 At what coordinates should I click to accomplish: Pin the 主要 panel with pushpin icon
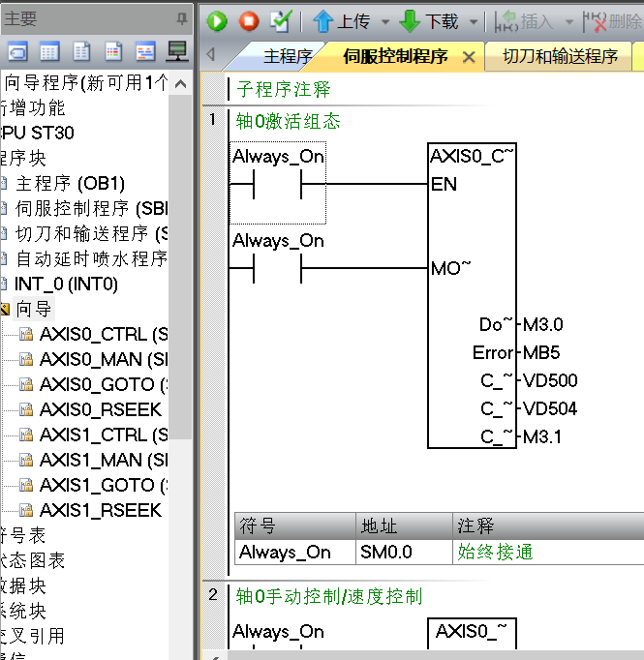[181, 18]
